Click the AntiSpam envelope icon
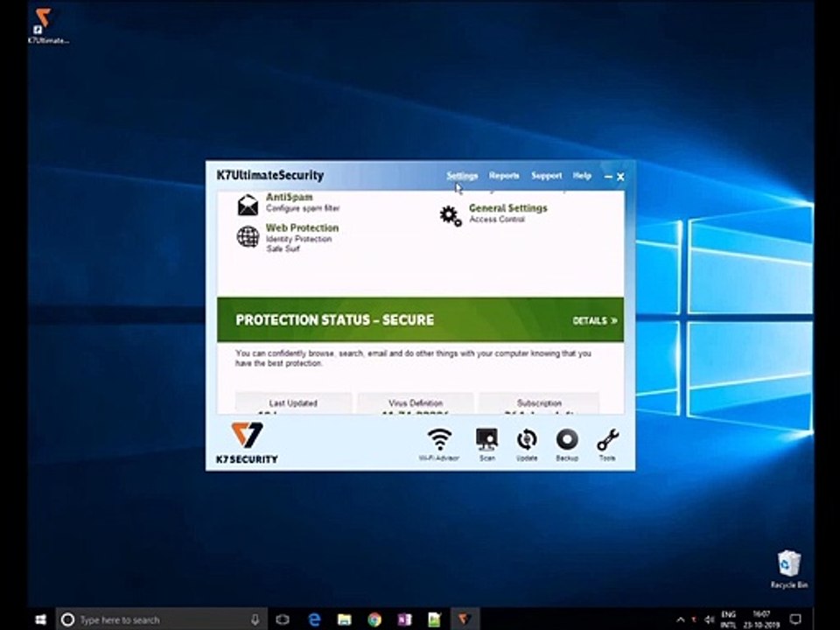The width and height of the screenshot is (840, 630). (x=248, y=205)
